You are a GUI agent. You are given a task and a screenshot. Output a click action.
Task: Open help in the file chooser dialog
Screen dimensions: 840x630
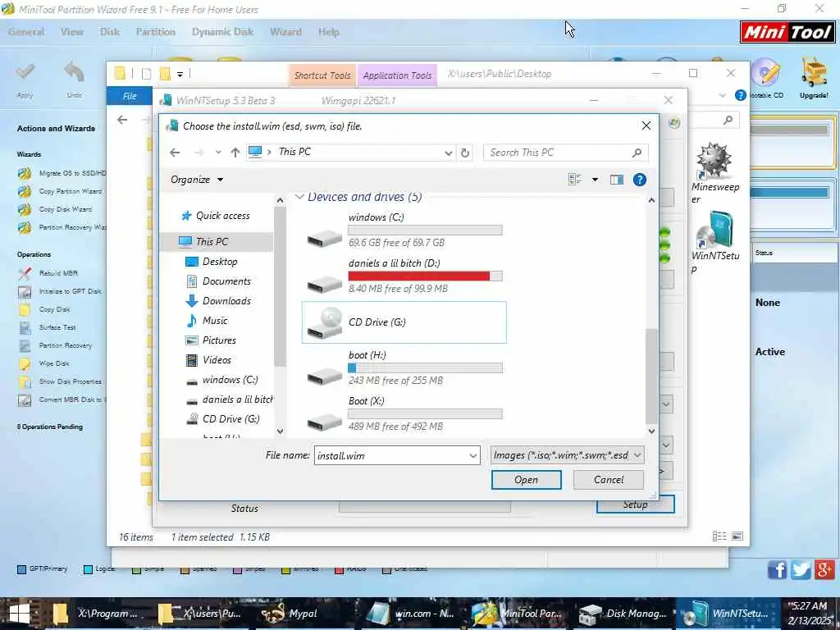[x=639, y=180]
